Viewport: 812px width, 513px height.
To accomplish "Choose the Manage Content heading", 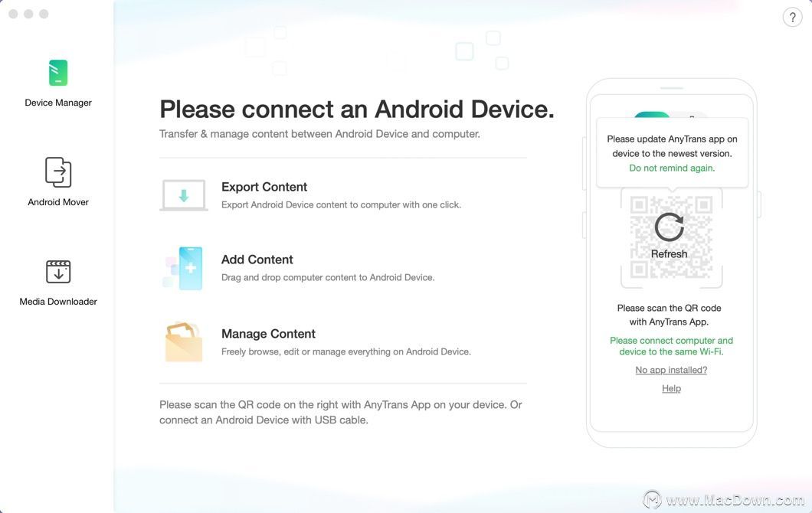I will [268, 334].
